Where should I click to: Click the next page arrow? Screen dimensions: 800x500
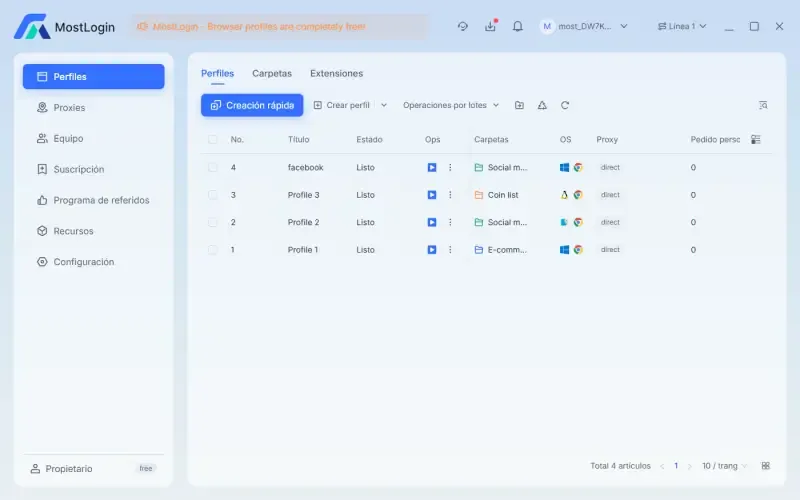coord(689,466)
